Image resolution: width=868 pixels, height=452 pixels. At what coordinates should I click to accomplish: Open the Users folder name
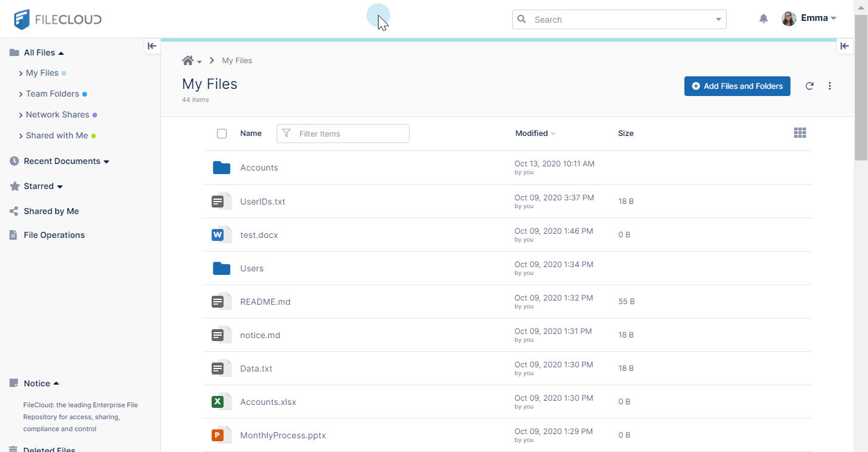tap(252, 268)
